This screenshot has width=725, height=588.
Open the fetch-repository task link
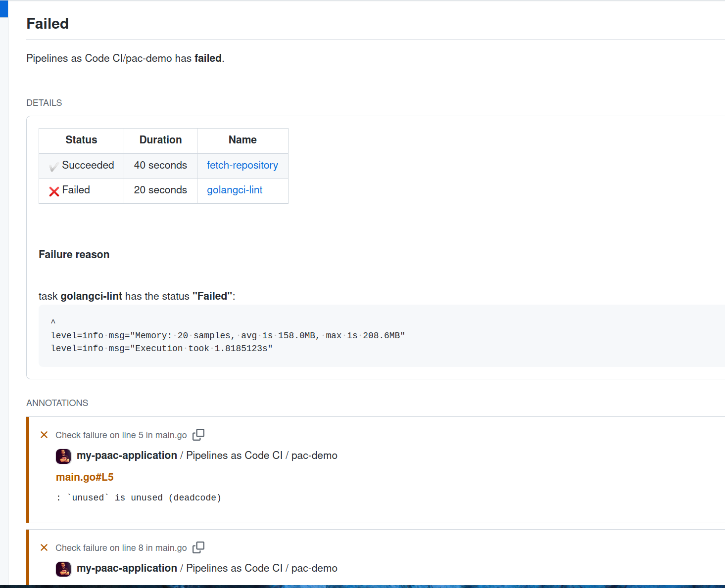(242, 165)
